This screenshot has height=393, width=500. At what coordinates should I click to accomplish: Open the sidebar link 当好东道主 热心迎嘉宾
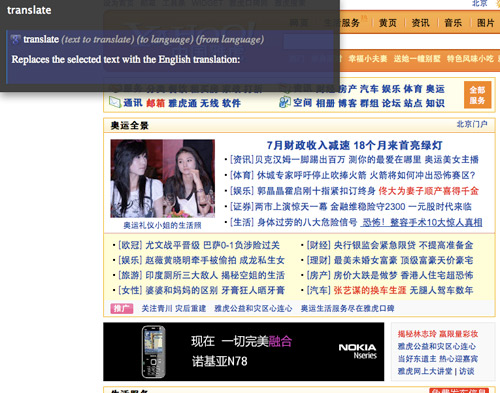438,359
